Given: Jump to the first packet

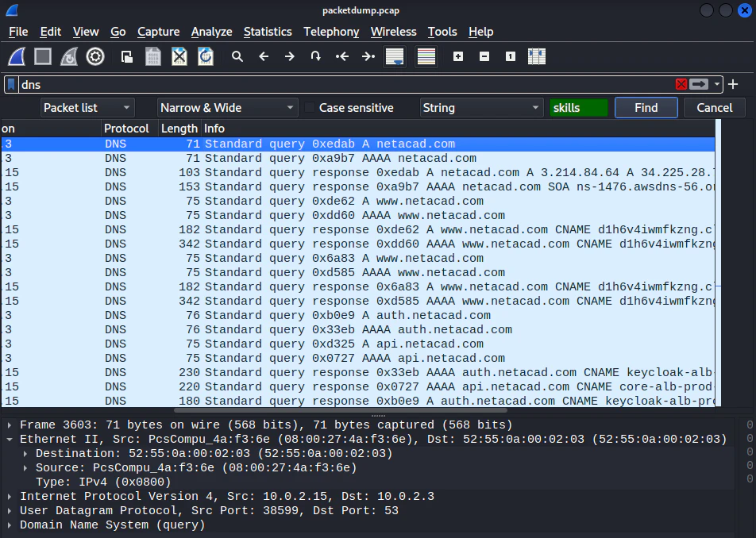Looking at the screenshot, I should coord(341,57).
